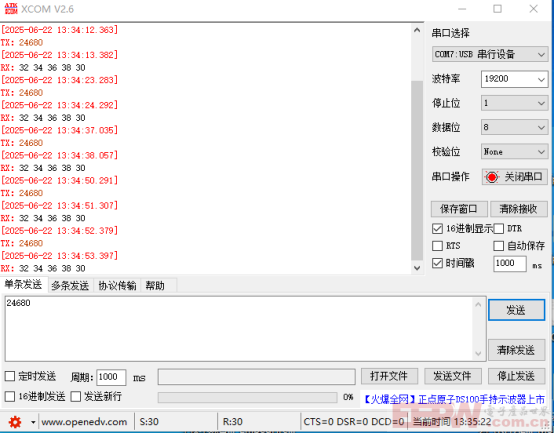The height and width of the screenshot is (433, 554).
Task: Click the receive log scroll down arrow
Action: pyautogui.click(x=417, y=268)
